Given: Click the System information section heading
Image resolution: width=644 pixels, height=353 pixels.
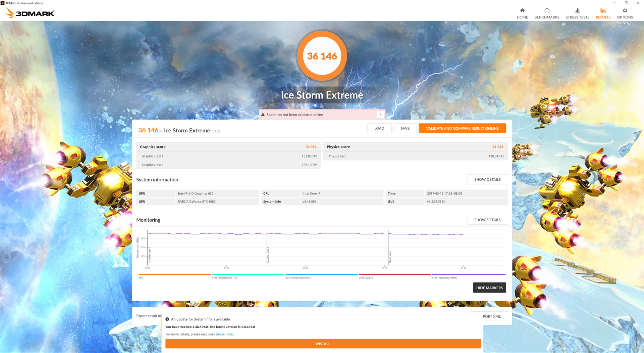Looking at the screenshot, I should [x=157, y=180].
